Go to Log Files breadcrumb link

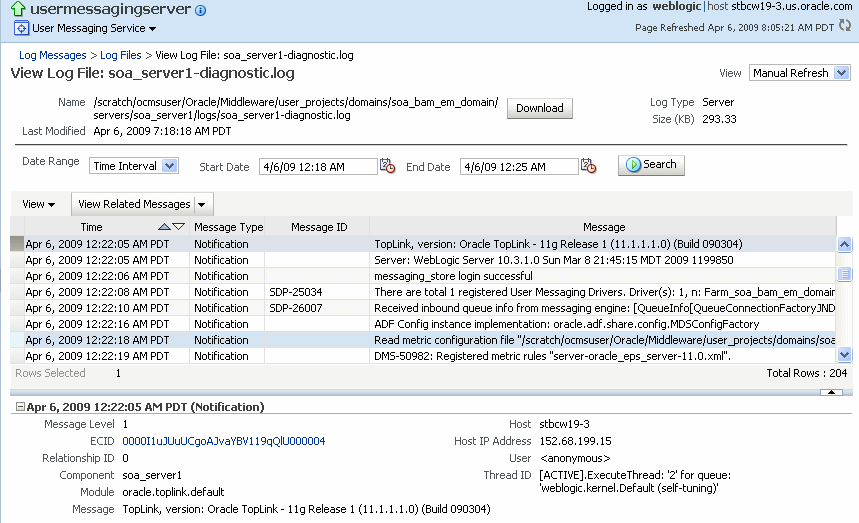pos(121,55)
